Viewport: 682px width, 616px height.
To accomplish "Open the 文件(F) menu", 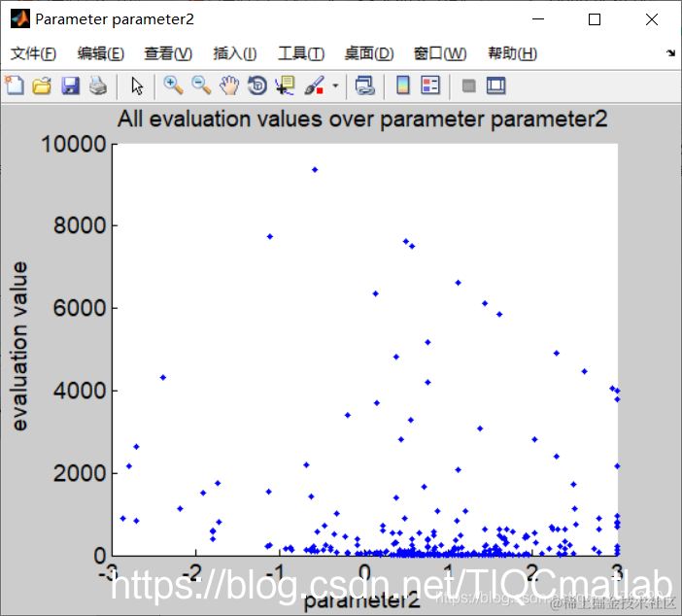I will [33, 53].
